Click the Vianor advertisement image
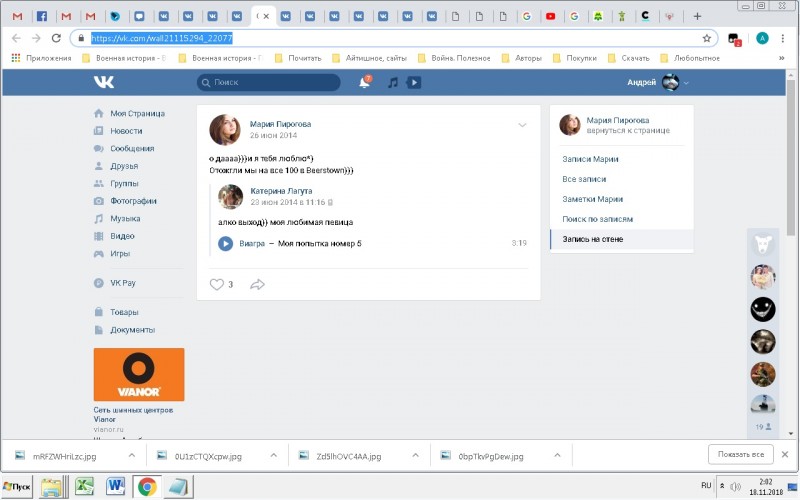This screenshot has height=500, width=800. coord(139,374)
